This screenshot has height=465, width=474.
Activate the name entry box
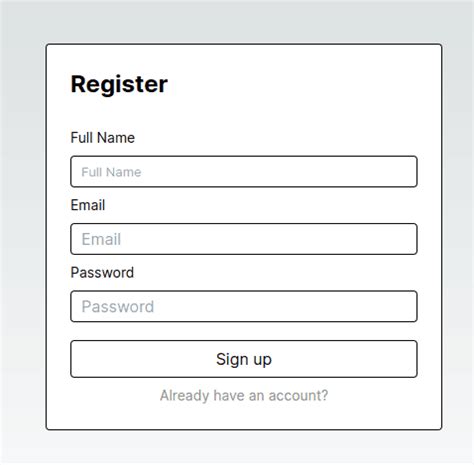[244, 172]
